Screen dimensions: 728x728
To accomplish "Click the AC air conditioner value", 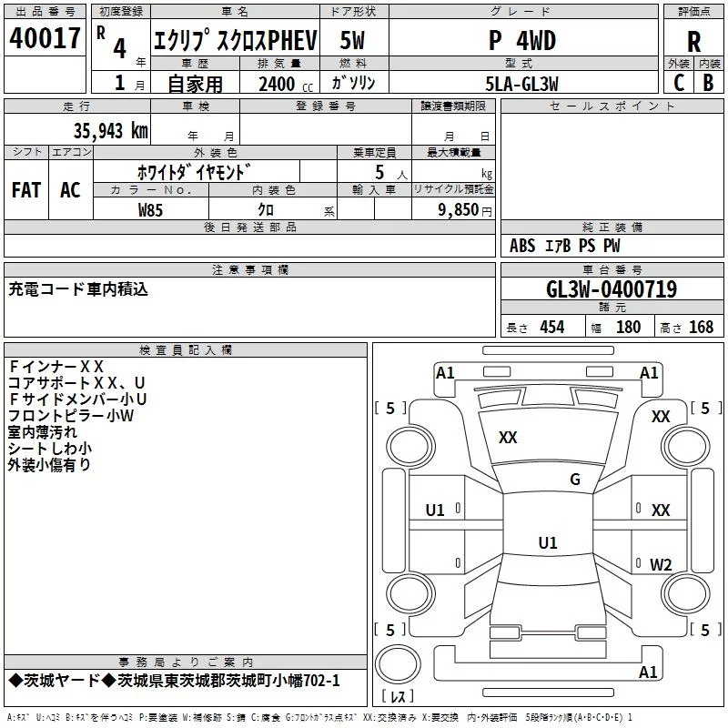I will click(x=70, y=190).
